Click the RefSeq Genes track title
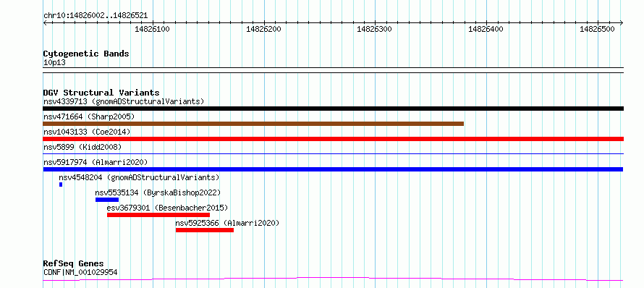 [x=73, y=264]
